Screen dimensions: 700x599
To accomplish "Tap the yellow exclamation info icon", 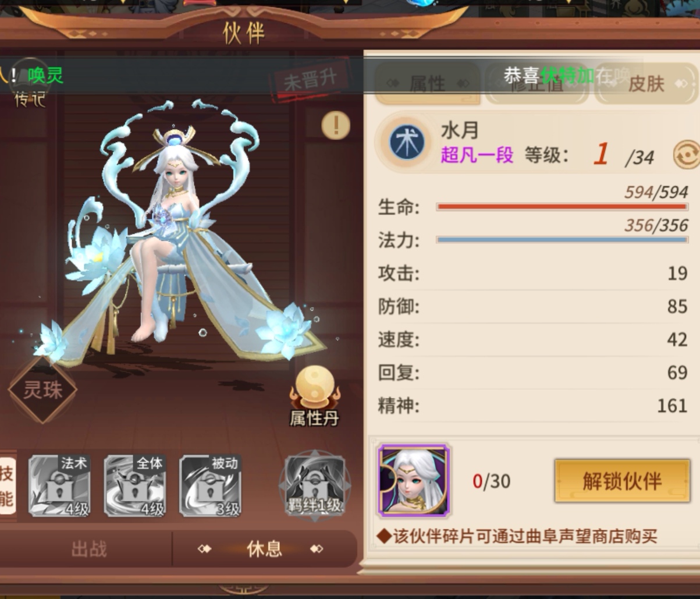I will pyautogui.click(x=336, y=125).
